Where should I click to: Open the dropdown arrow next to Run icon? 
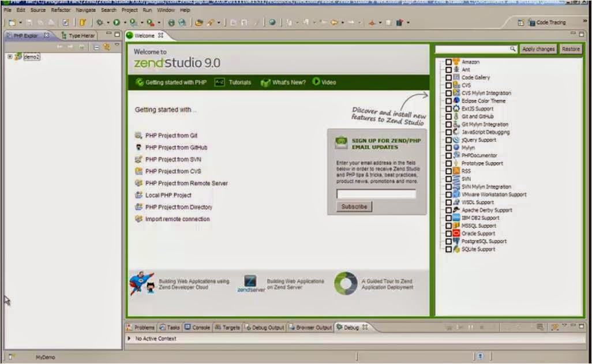point(125,23)
